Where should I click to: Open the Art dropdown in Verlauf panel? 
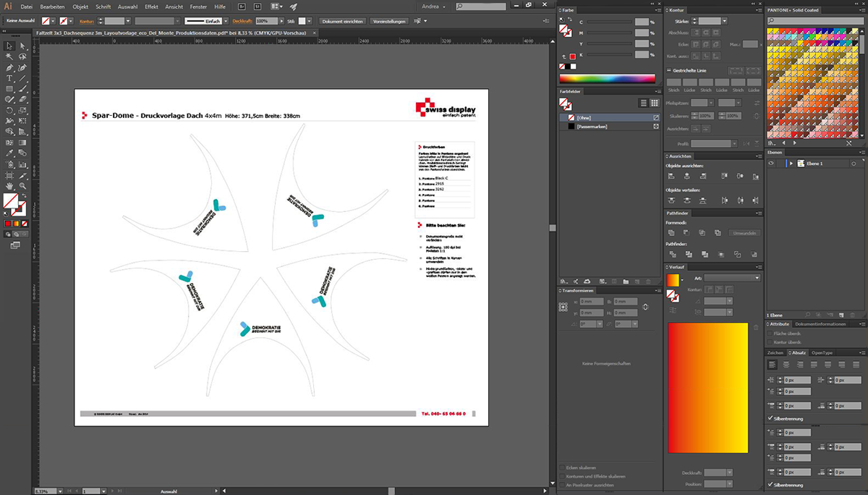732,278
